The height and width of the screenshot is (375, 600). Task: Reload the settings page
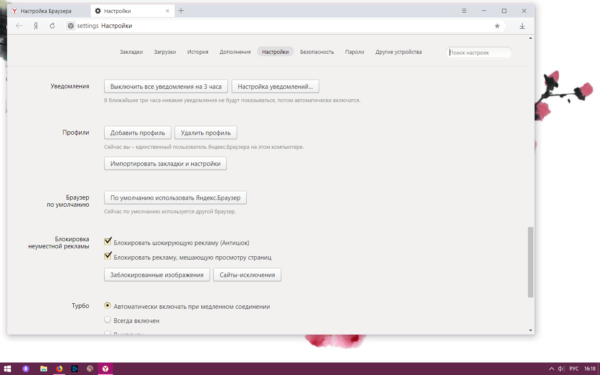coord(52,26)
